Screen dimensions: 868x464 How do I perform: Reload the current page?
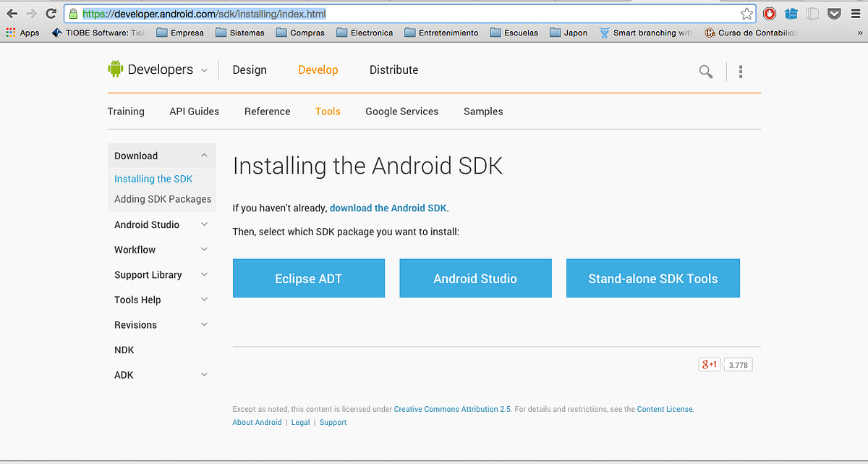[x=50, y=13]
